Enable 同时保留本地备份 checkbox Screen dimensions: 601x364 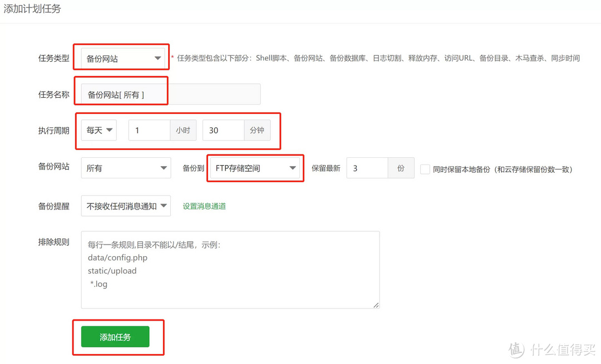425,169
